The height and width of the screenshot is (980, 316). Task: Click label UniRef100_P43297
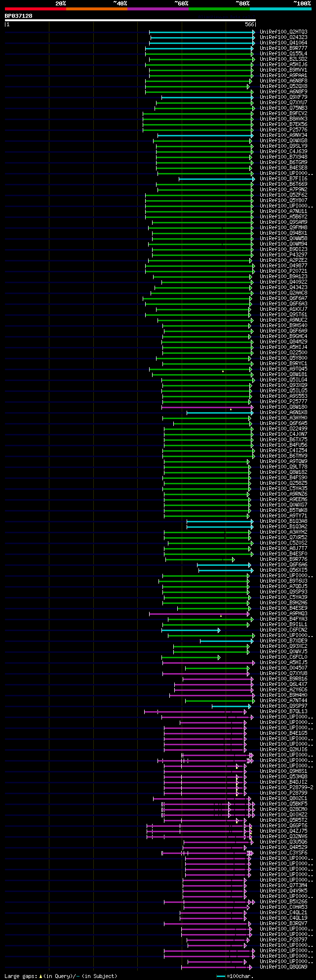pos(283,255)
